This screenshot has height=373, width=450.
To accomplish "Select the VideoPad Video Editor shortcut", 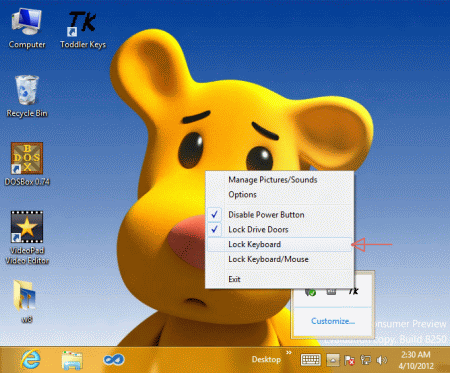I will tap(27, 238).
